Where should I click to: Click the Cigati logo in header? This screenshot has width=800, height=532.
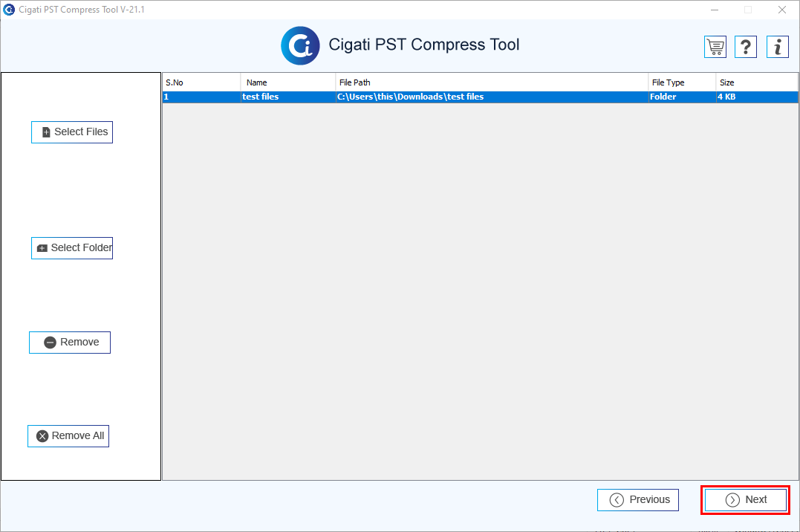(x=301, y=45)
